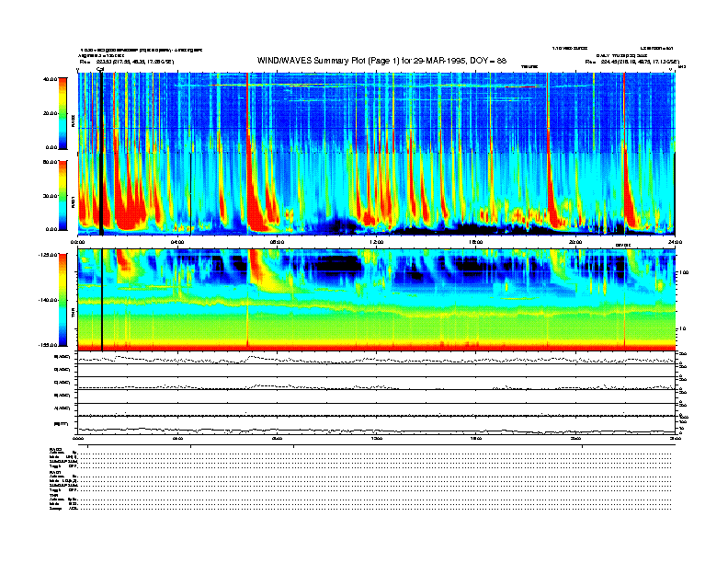The width and height of the screenshot is (728, 563).
Task: Click the TNR rainbow color bar
Action: [63, 300]
